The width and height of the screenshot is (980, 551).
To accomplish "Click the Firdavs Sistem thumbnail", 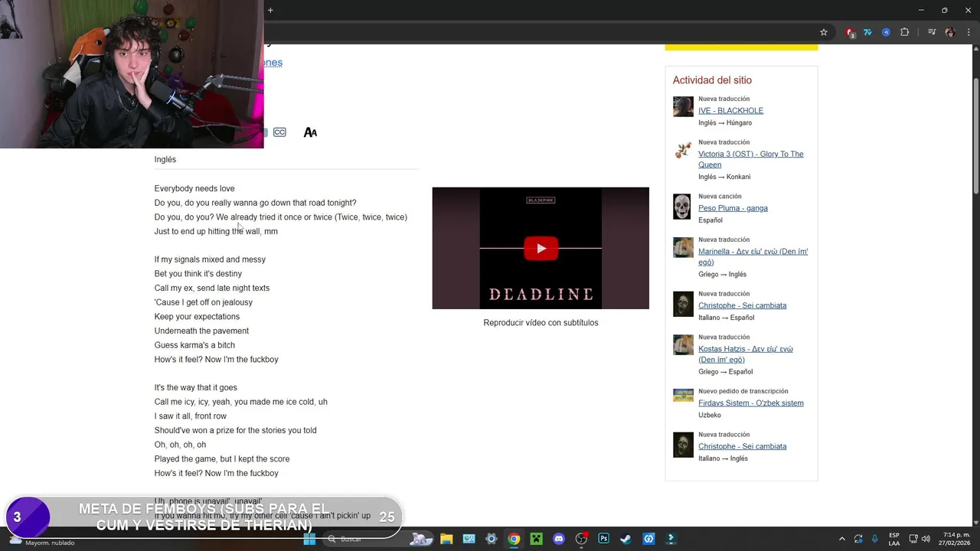I will pos(683,395).
